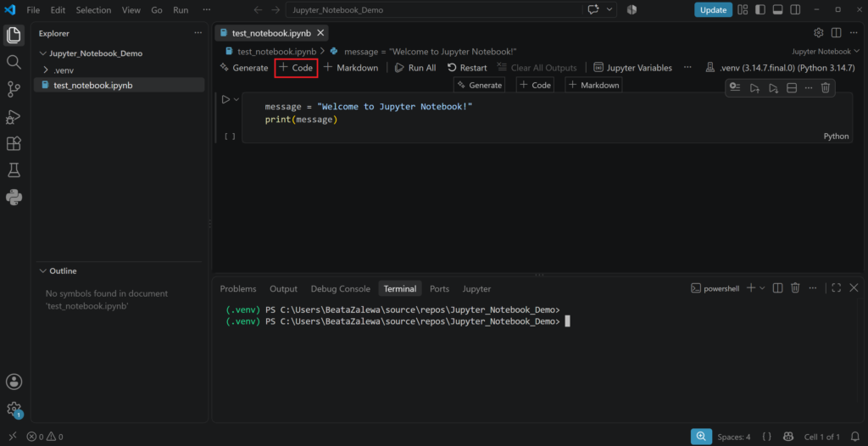Open the Search view in the activity bar

click(x=14, y=62)
